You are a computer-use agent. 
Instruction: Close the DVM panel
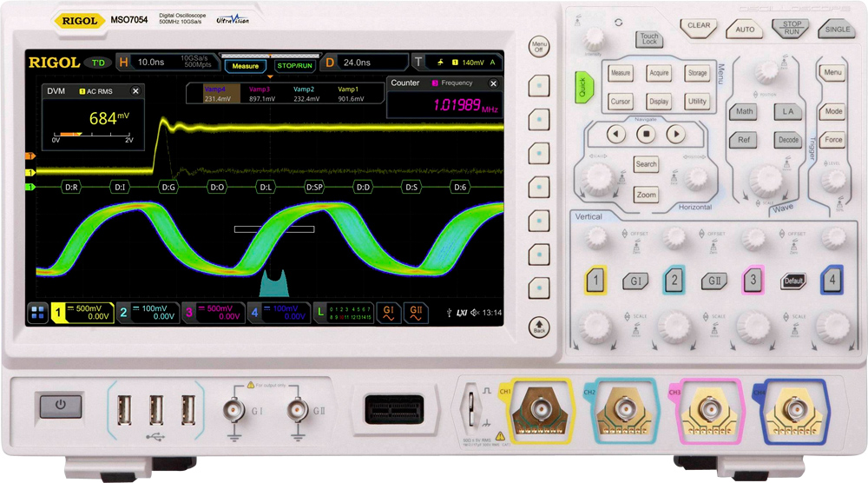click(135, 91)
